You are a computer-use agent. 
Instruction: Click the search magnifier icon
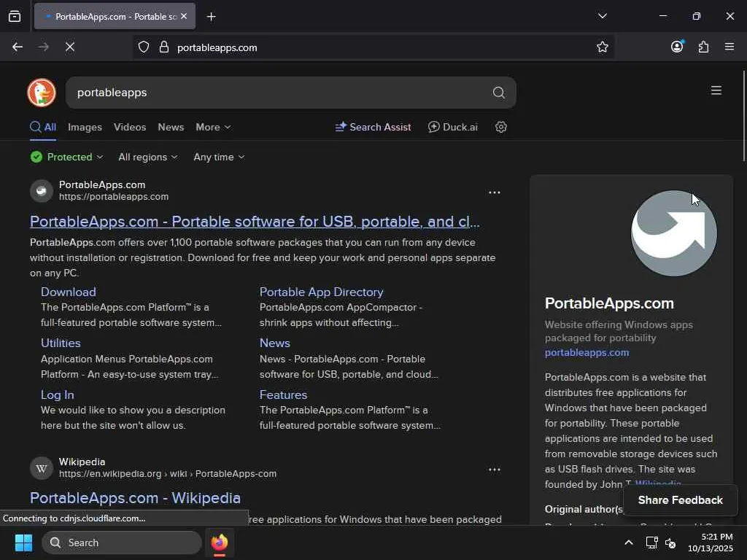click(498, 93)
